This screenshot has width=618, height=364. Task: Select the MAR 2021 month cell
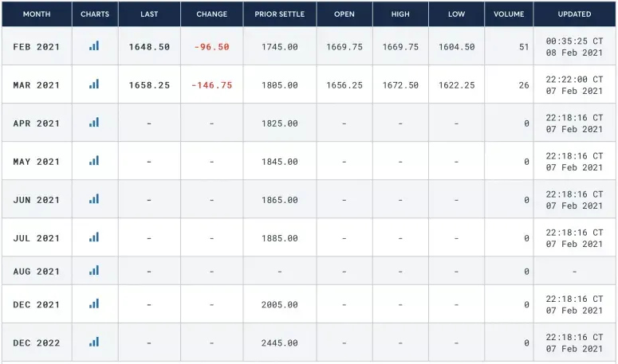coord(36,85)
